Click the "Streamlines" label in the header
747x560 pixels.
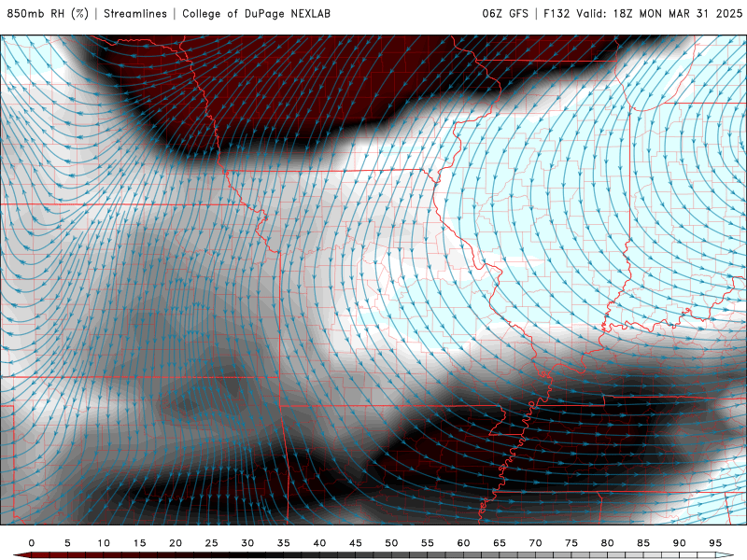(135, 14)
